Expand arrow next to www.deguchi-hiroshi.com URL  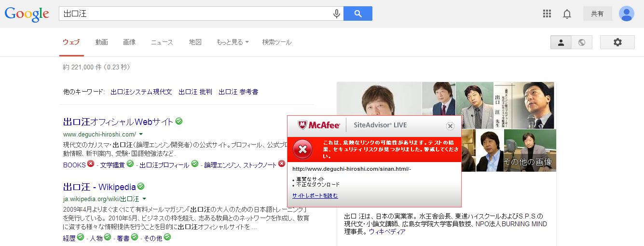pyautogui.click(x=141, y=134)
